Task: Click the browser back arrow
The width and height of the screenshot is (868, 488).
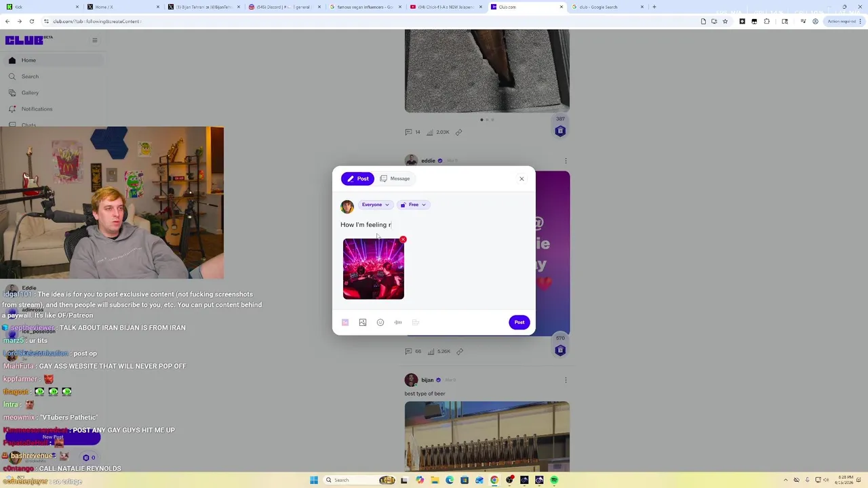Action: tap(7, 21)
